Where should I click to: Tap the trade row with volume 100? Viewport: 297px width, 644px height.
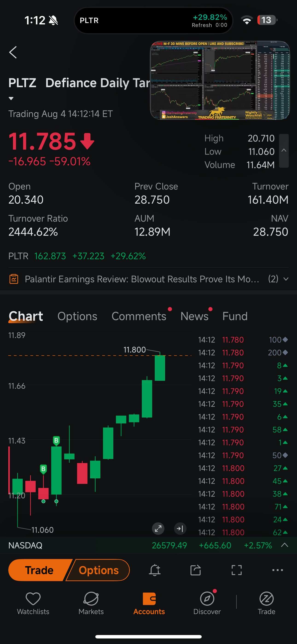[243, 340]
